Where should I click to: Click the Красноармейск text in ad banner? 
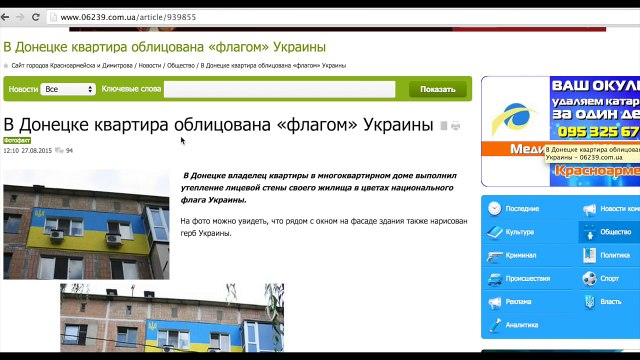pyautogui.click(x=597, y=171)
